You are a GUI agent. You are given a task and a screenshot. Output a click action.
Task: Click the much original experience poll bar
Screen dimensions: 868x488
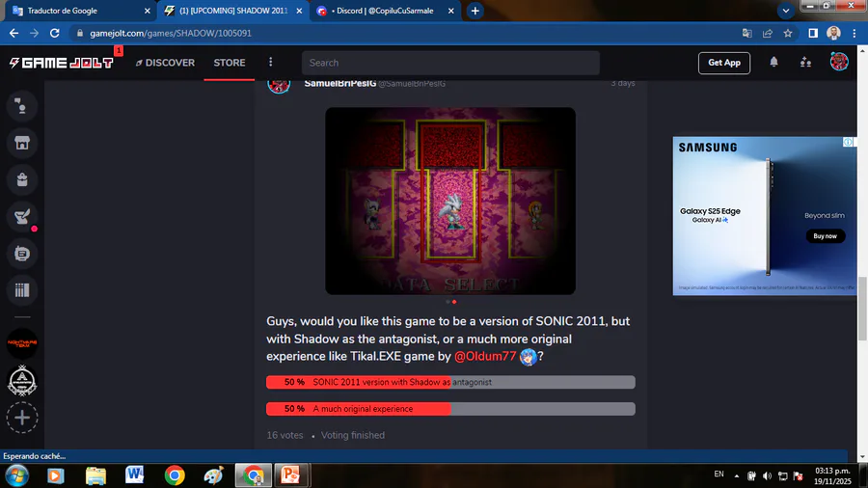(x=450, y=409)
